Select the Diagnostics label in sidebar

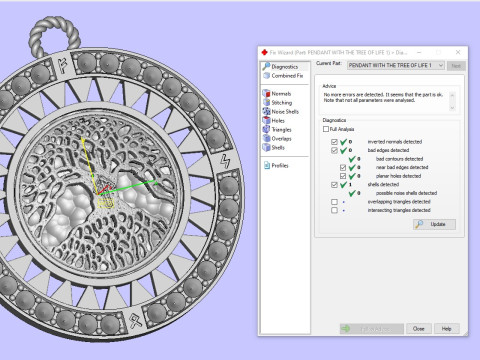285,67
